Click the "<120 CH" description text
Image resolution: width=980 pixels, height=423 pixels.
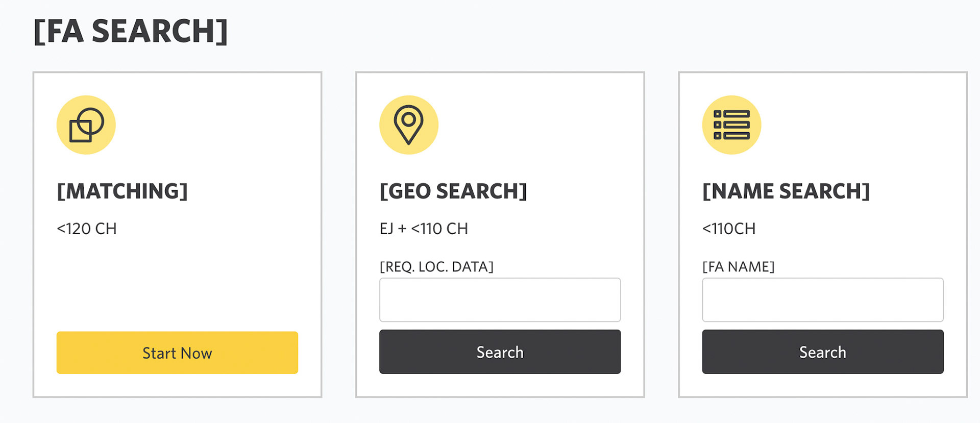[87, 229]
